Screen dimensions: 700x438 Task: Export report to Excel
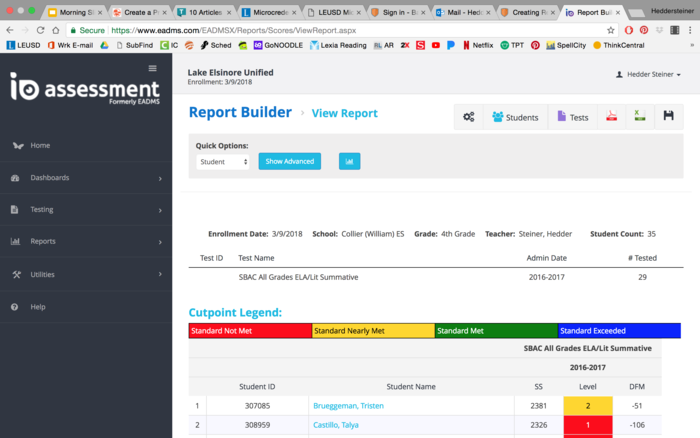pos(640,117)
